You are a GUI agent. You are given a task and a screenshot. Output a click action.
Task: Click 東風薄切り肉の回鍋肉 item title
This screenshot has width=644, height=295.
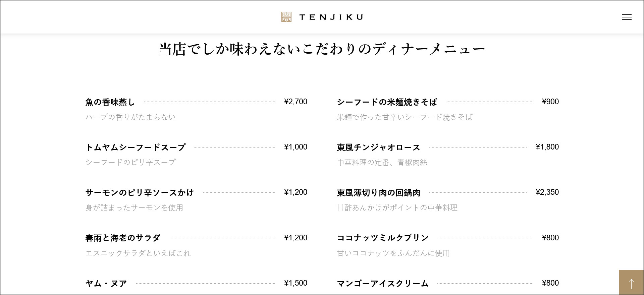379,192
